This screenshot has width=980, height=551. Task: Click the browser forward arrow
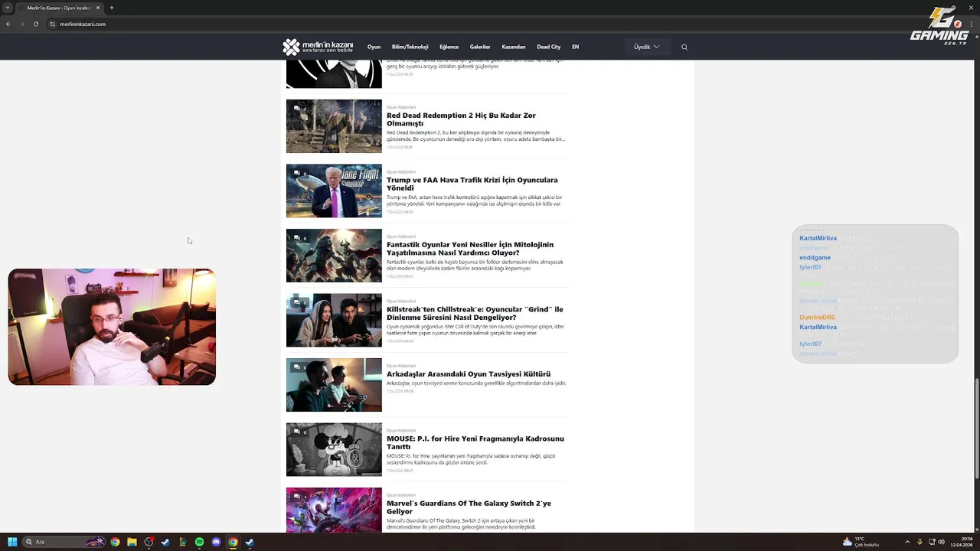[21, 24]
